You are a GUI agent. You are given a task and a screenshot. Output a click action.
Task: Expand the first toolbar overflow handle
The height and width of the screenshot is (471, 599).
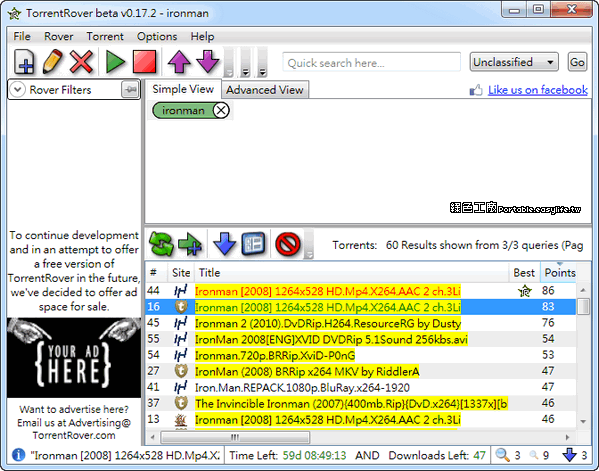pos(228,62)
